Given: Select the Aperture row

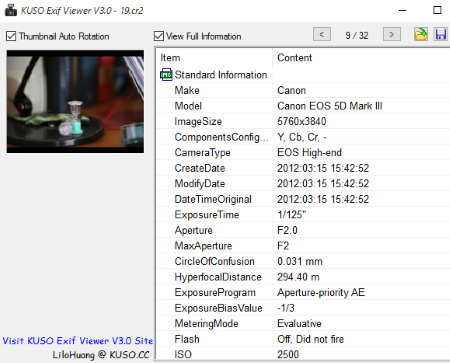Looking at the screenshot, I should [x=303, y=230].
